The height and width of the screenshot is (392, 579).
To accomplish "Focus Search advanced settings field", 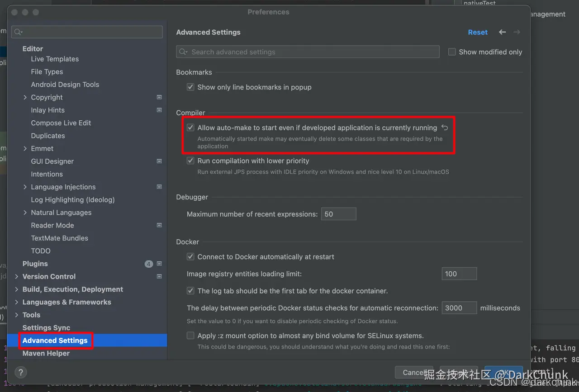I will (308, 52).
